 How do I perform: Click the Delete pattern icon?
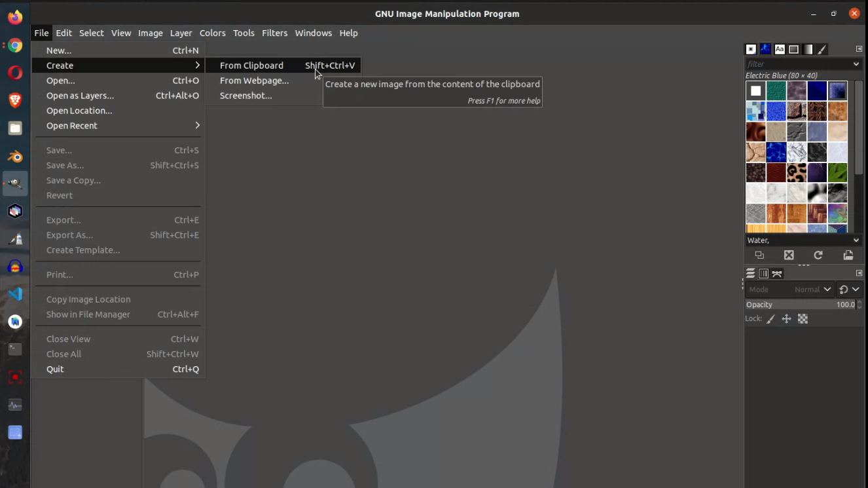[x=789, y=255]
